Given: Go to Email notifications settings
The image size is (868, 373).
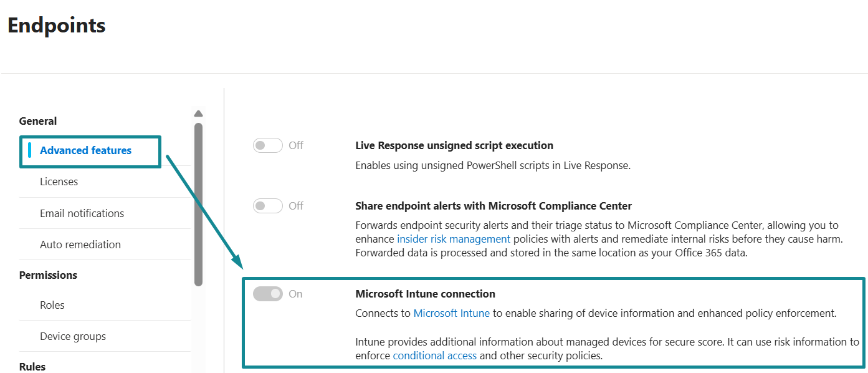Looking at the screenshot, I should point(82,213).
